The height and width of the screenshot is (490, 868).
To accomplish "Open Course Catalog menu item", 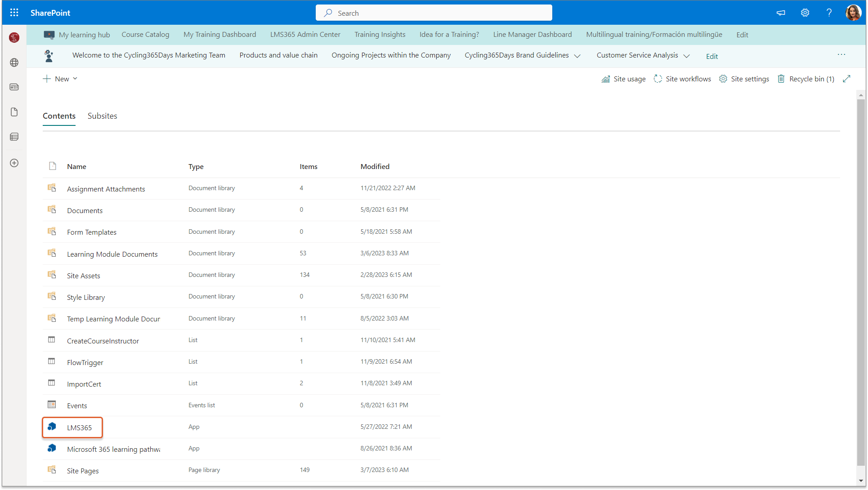I will pos(145,35).
